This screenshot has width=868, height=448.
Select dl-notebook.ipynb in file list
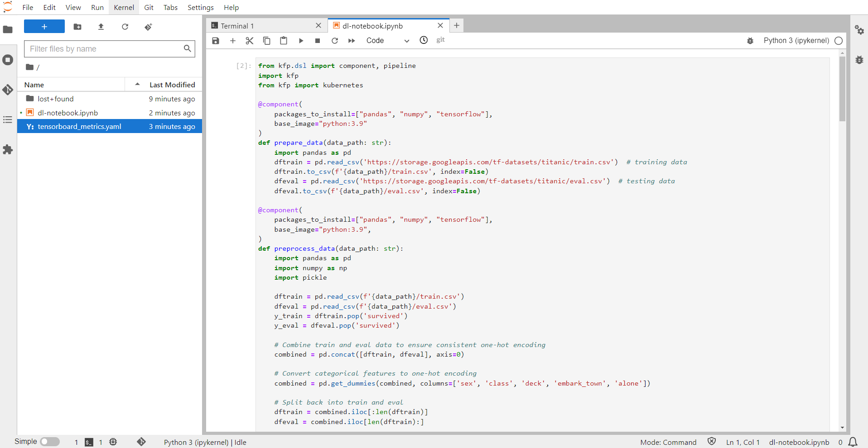click(x=110, y=113)
